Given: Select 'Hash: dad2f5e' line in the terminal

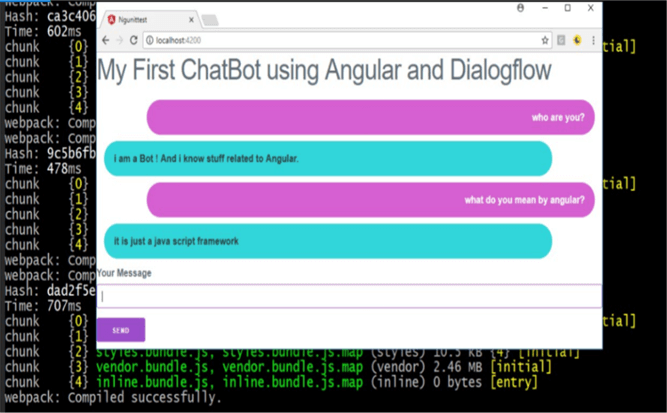Looking at the screenshot, I should 50,291.
